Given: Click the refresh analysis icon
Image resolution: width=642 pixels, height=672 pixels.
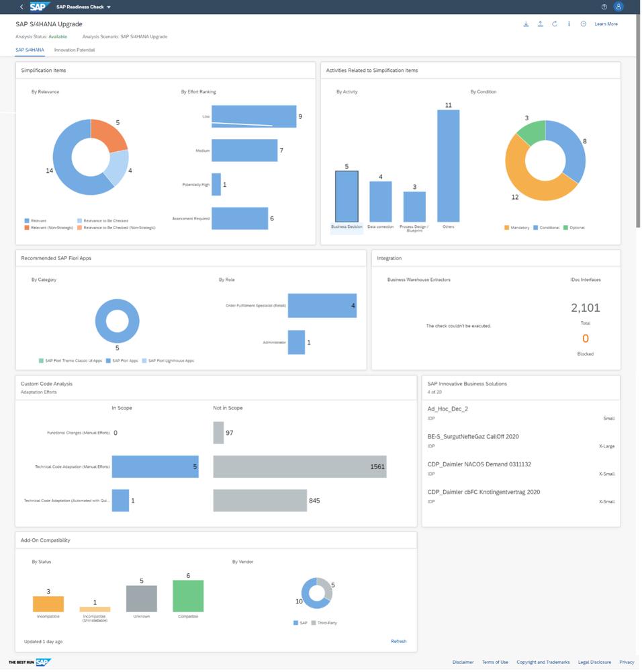Looking at the screenshot, I should coord(554,24).
